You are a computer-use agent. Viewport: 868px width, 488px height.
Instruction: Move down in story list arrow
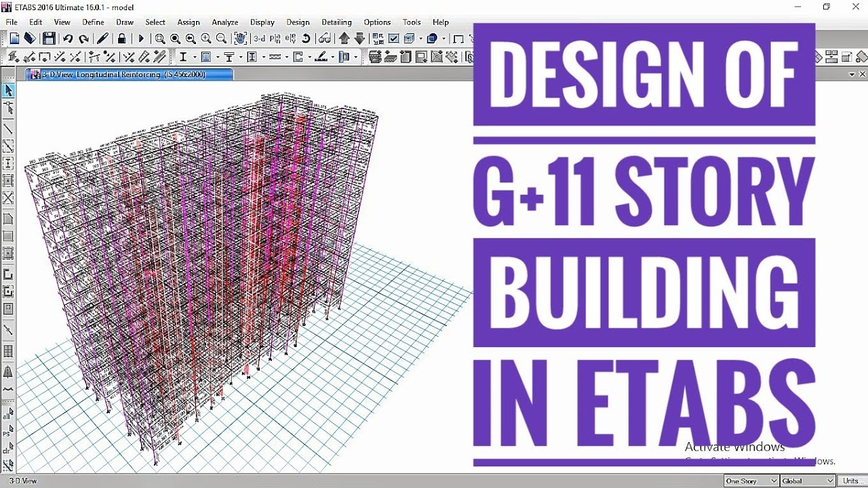(x=359, y=39)
